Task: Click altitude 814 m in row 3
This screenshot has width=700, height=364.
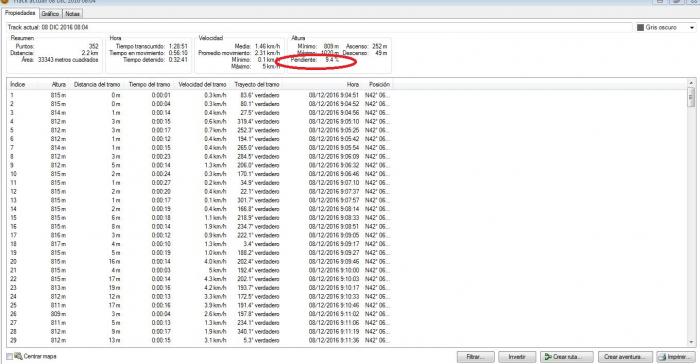Action: click(x=58, y=113)
